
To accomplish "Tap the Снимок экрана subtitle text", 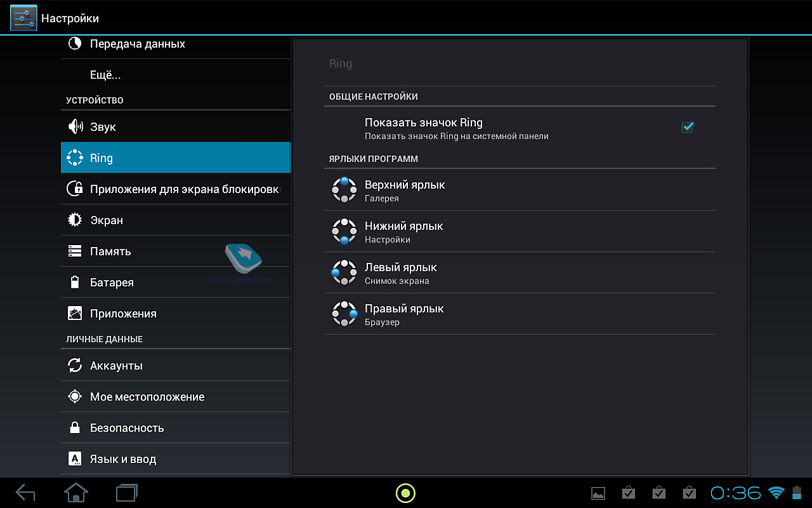I will [397, 281].
